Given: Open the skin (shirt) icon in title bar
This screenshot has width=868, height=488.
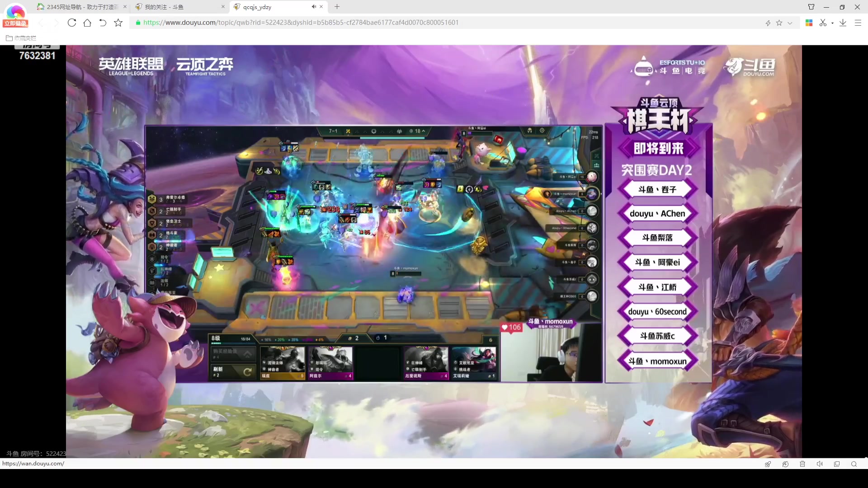Looking at the screenshot, I should coord(811,7).
